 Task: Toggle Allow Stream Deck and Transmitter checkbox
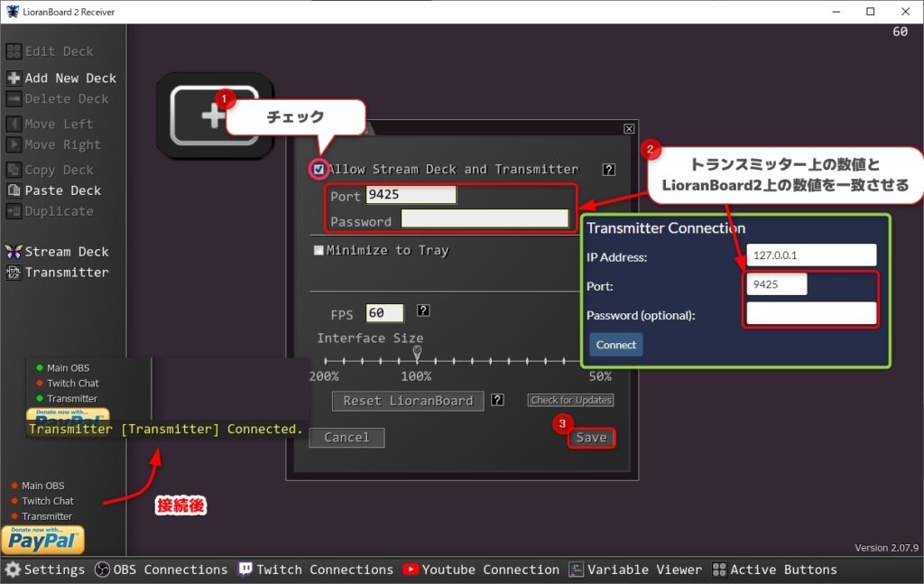319,170
